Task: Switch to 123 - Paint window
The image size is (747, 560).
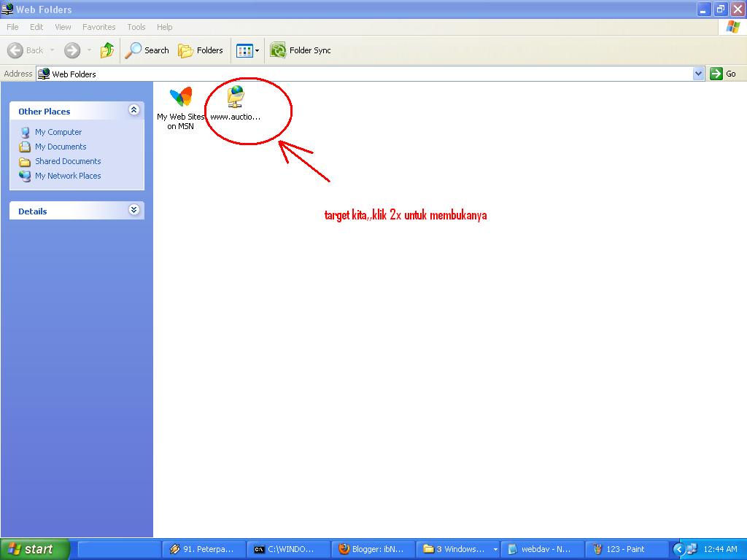Action: click(x=627, y=549)
